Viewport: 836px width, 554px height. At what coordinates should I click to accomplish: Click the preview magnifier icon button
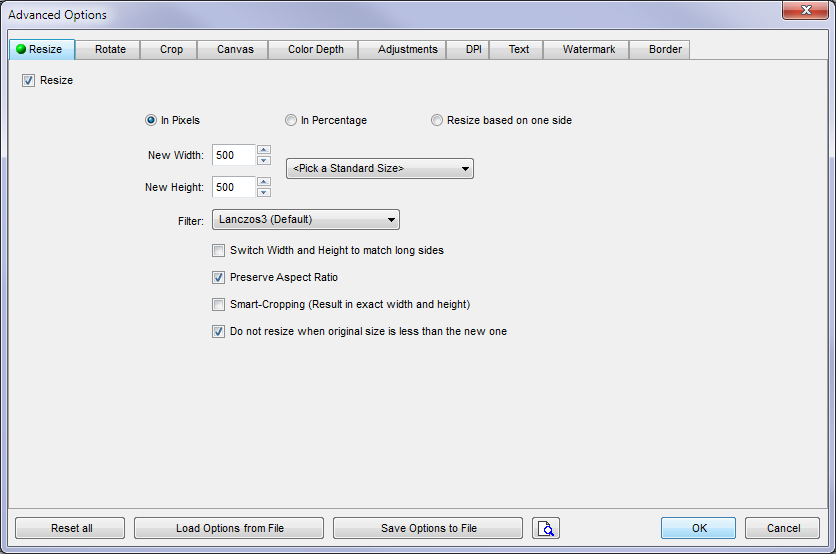click(546, 528)
